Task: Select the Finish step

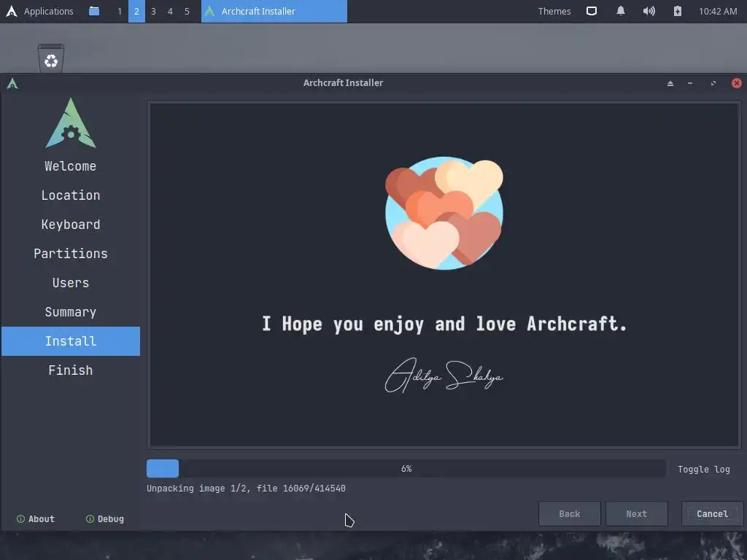Action: click(71, 370)
